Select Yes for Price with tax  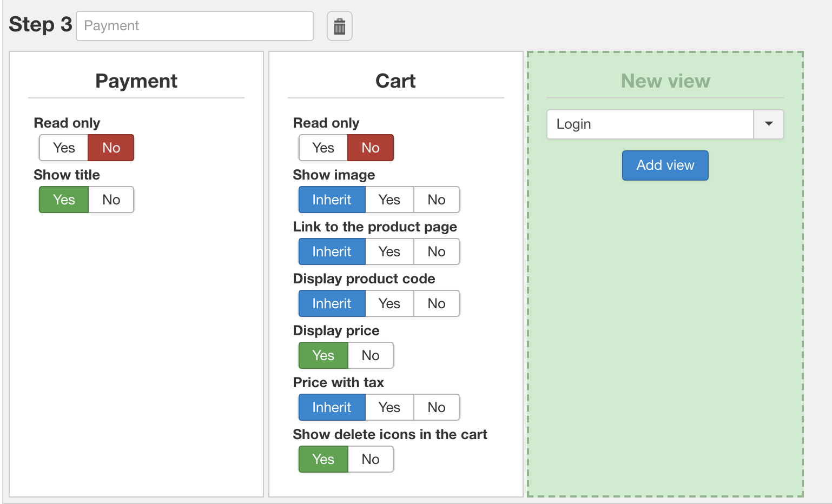[389, 407]
